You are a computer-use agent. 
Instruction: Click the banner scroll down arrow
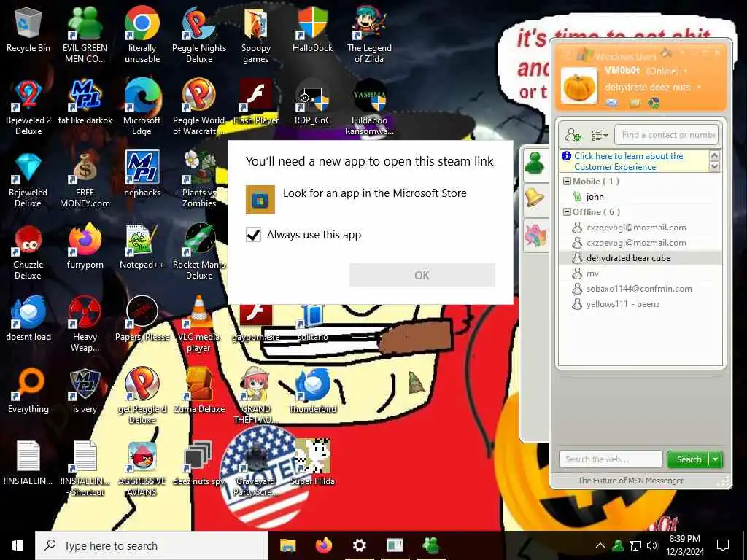[714, 167]
